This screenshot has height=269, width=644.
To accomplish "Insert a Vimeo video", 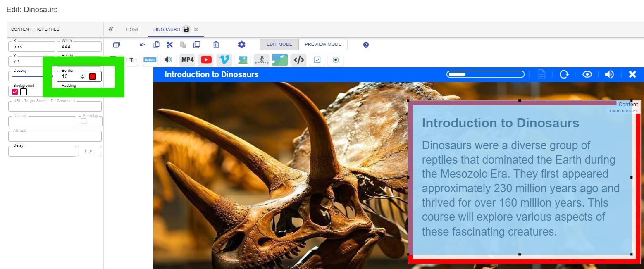I will click(224, 60).
